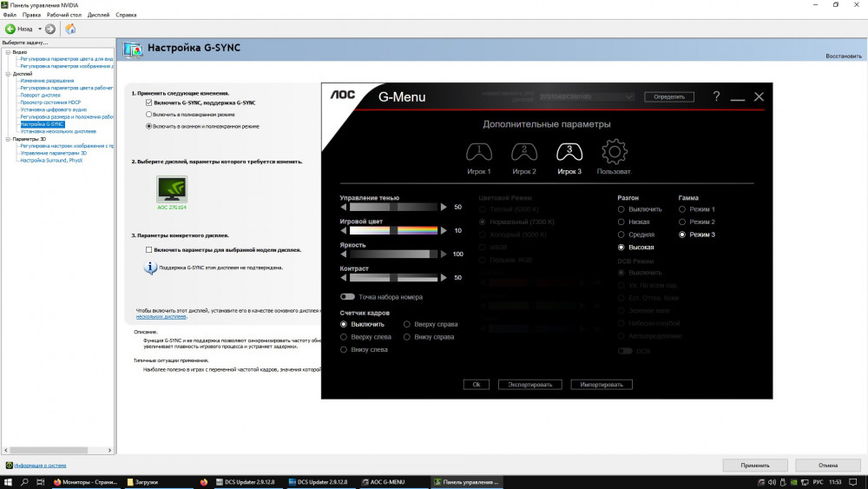868x489 pixels.
Task: Open the Правка menu
Action: (31, 15)
